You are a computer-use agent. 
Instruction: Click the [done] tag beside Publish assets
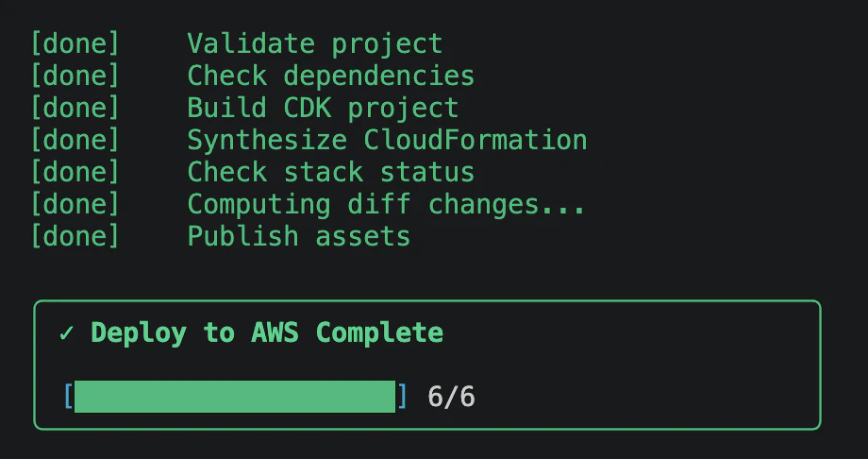pyautogui.click(x=75, y=236)
